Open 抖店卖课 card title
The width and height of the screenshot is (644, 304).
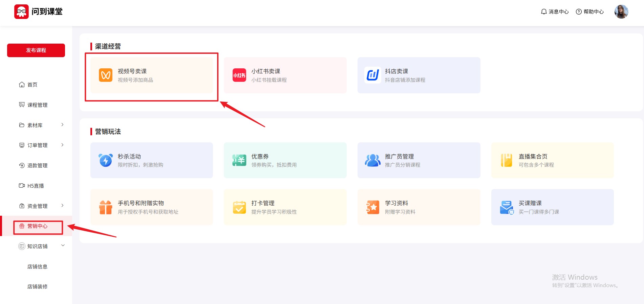(396, 71)
